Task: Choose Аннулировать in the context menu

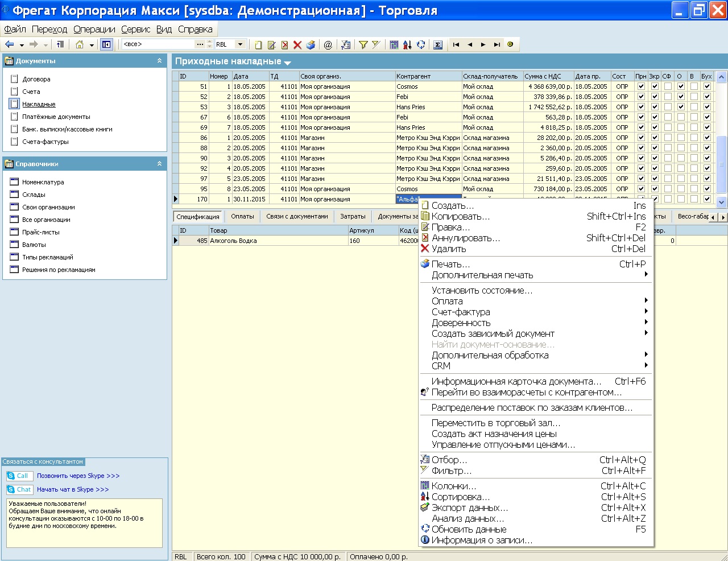Action: click(466, 238)
